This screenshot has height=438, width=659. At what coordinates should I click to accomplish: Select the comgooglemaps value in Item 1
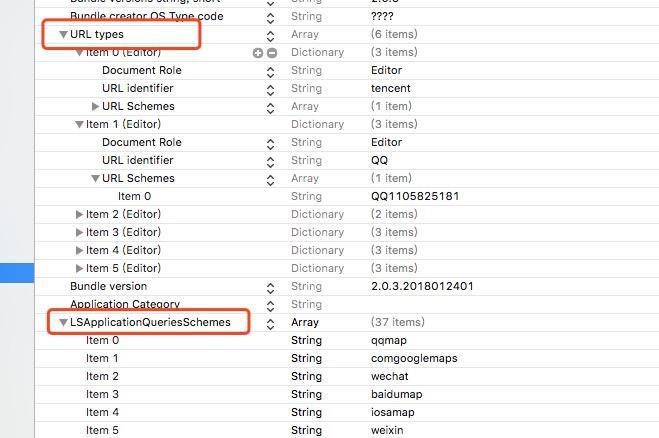click(x=414, y=359)
